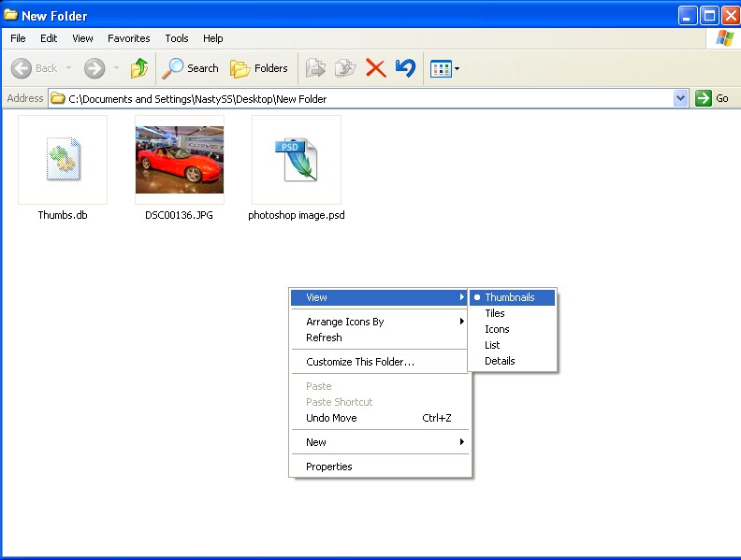
Task: Select the DSC00136.JPG car thumbnail
Action: 180,160
